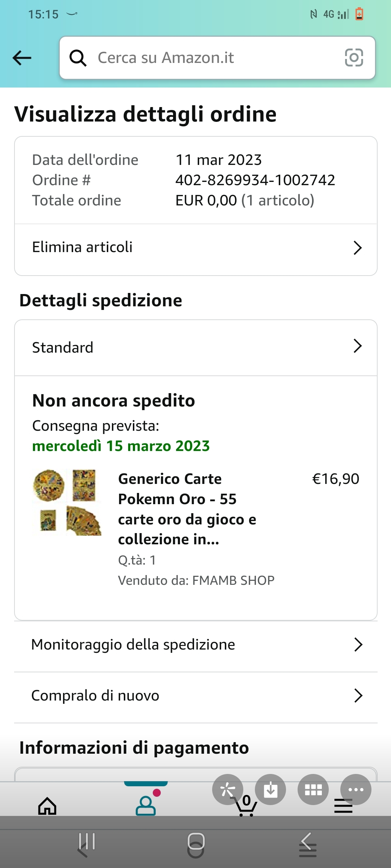Tap the floating download button
391x868 pixels.
pyautogui.click(x=270, y=790)
